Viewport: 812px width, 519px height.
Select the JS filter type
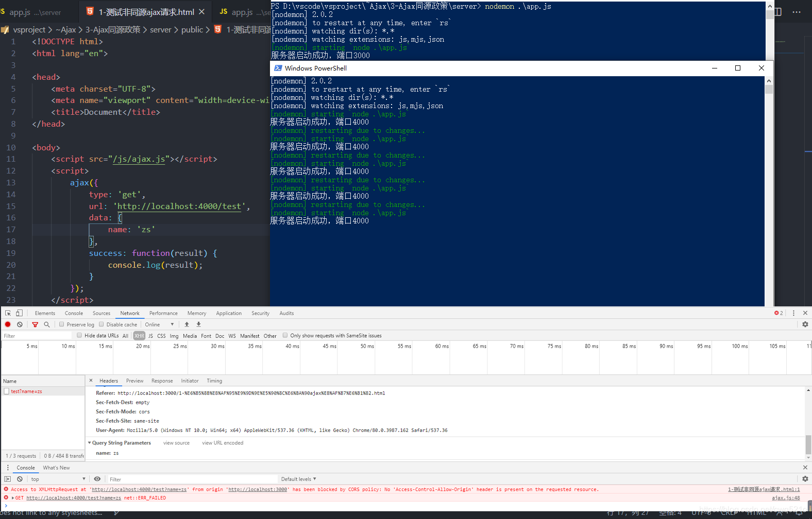tap(150, 336)
